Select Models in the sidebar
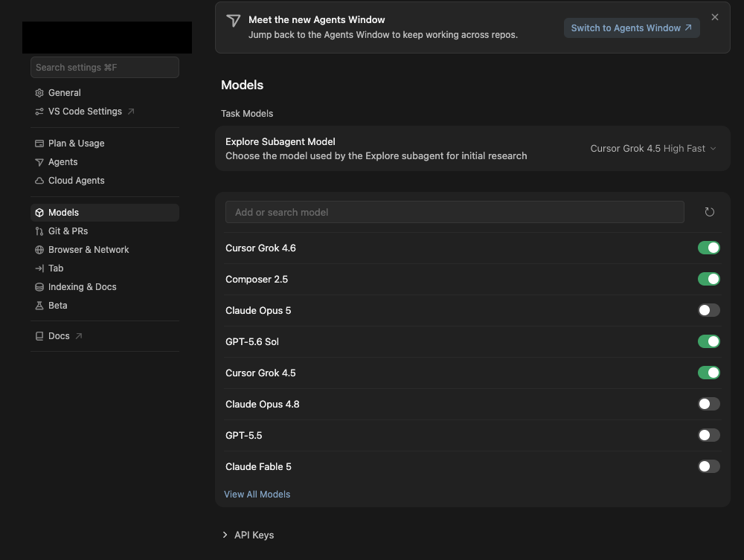 point(105,213)
